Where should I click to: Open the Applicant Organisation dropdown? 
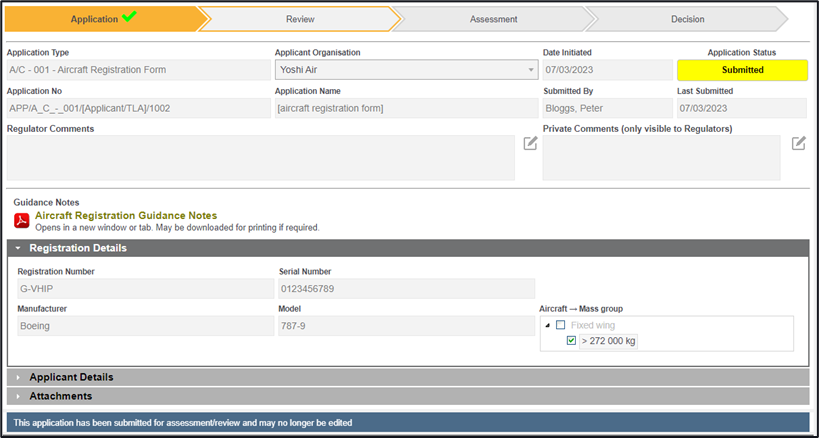coord(531,70)
